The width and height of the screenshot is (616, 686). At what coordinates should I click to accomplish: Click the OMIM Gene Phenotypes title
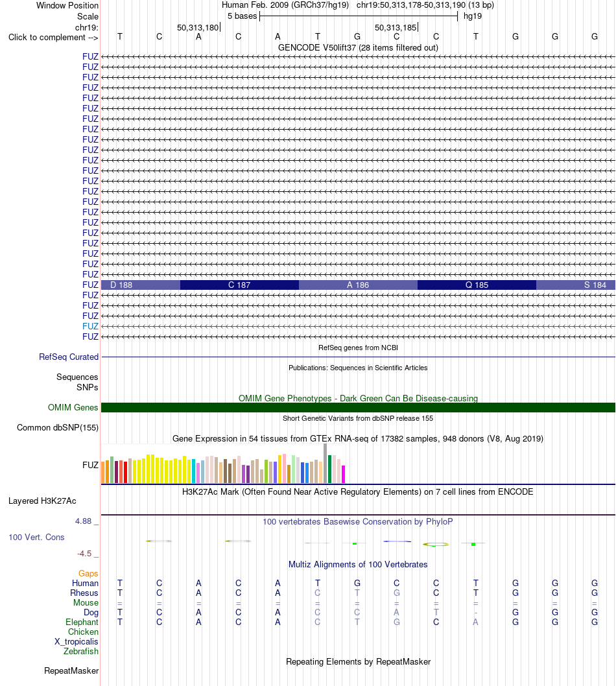pos(358,399)
